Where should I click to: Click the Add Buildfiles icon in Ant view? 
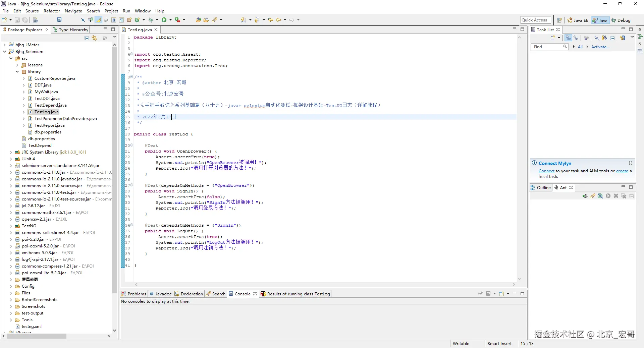pos(585,196)
